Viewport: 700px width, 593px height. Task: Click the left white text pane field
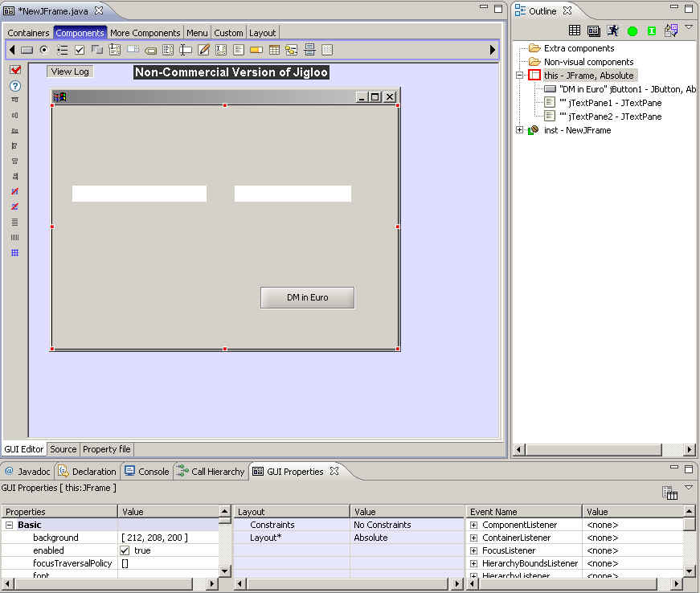point(139,194)
